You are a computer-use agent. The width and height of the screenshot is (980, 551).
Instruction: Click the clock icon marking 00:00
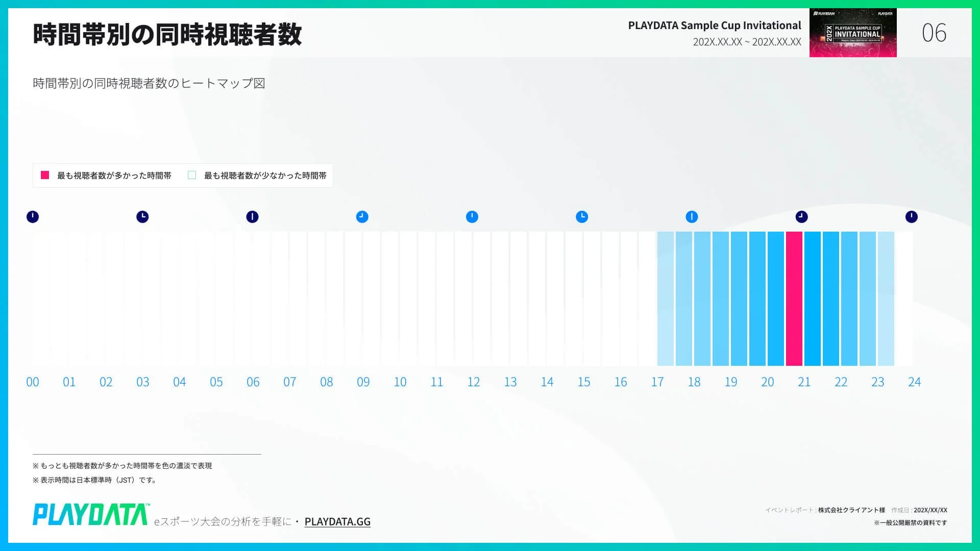click(33, 217)
